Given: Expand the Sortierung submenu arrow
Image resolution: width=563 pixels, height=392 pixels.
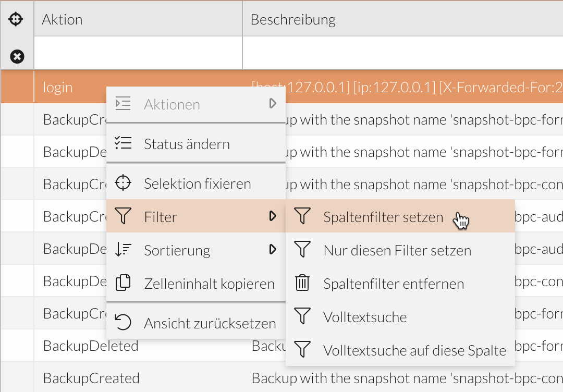Looking at the screenshot, I should click(273, 250).
